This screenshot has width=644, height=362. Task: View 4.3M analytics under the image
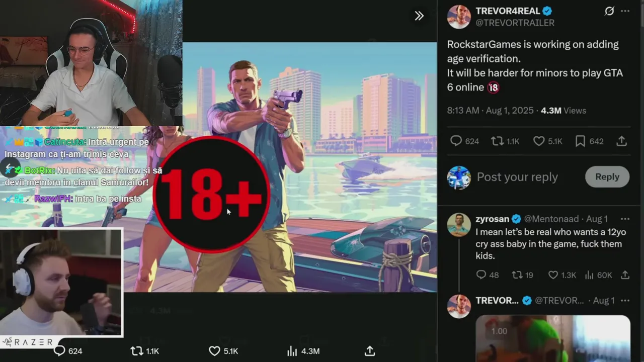coord(303,351)
